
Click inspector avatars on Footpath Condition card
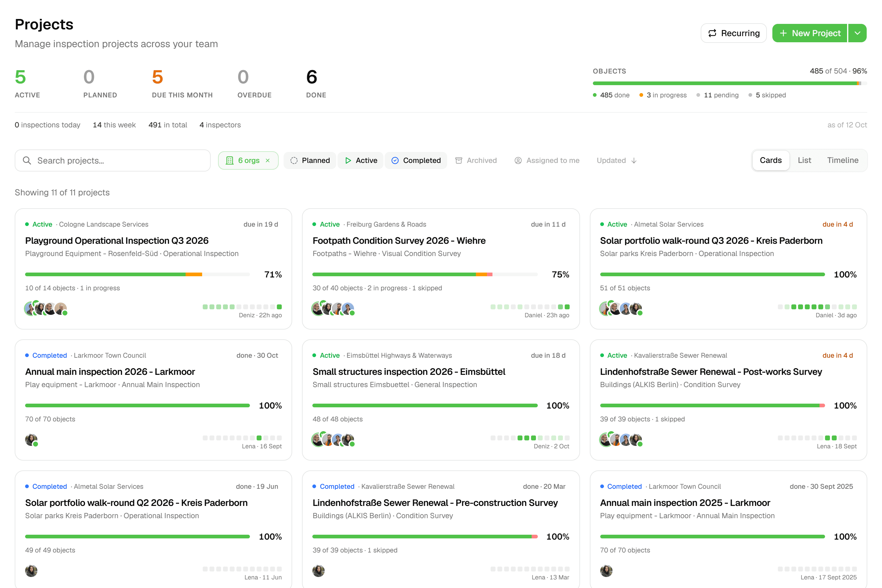(x=334, y=309)
